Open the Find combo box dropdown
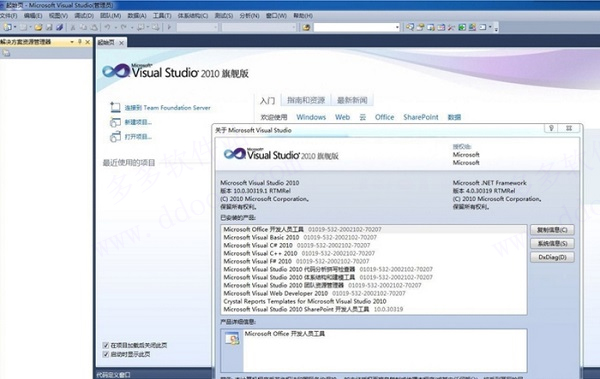Screen dimensions: 600x379 click(x=397, y=27)
